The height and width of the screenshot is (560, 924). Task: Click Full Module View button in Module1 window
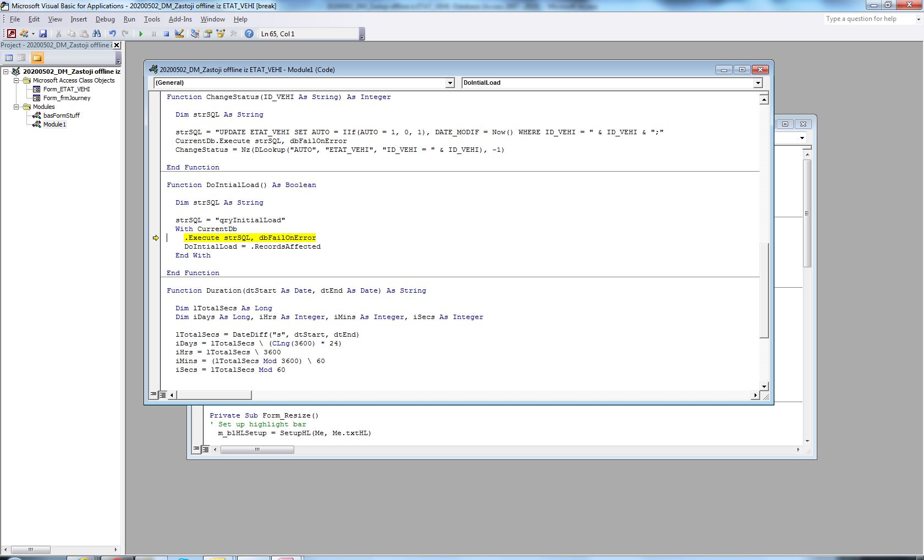pyautogui.click(x=163, y=394)
